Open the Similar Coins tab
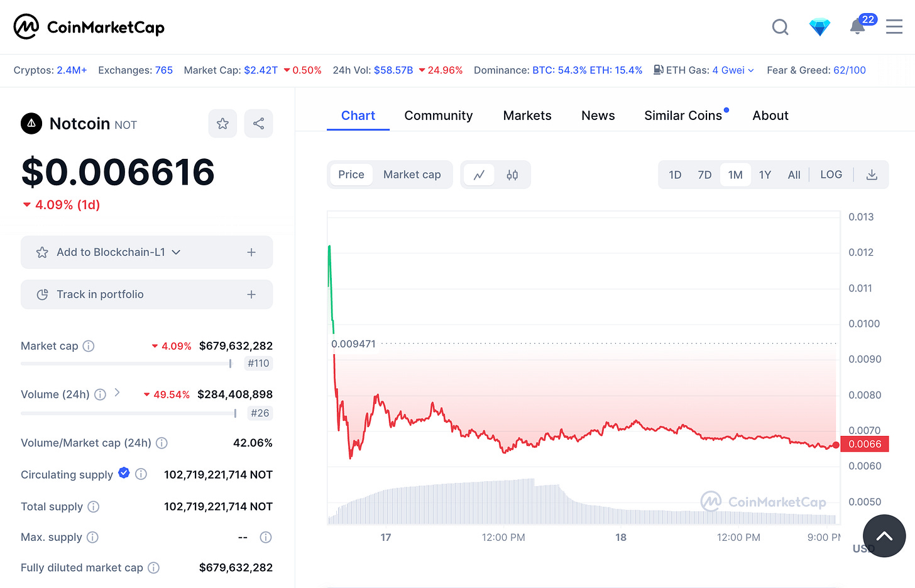This screenshot has height=588, width=915. 683,116
